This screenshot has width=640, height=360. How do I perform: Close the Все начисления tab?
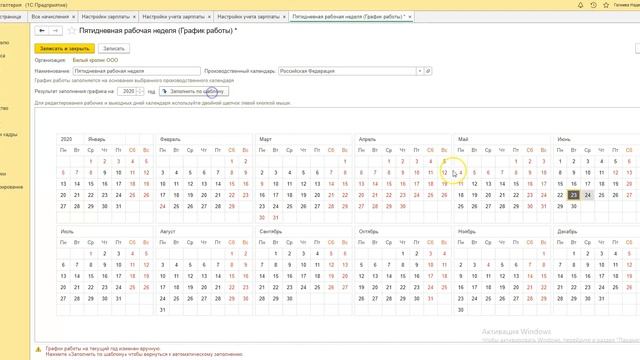coord(73,17)
